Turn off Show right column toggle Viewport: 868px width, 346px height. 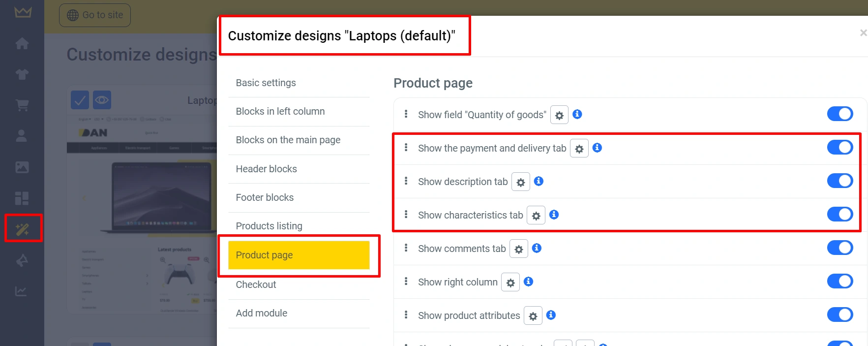coord(839,281)
